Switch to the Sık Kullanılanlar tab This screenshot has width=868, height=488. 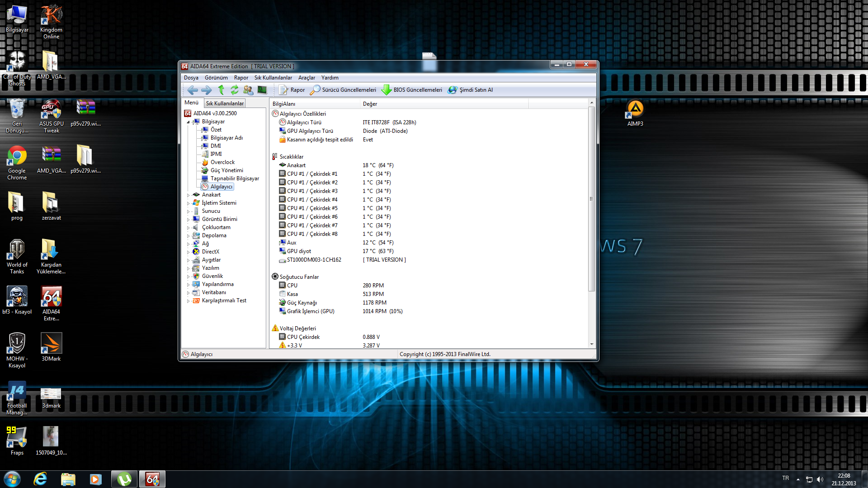[x=225, y=103]
